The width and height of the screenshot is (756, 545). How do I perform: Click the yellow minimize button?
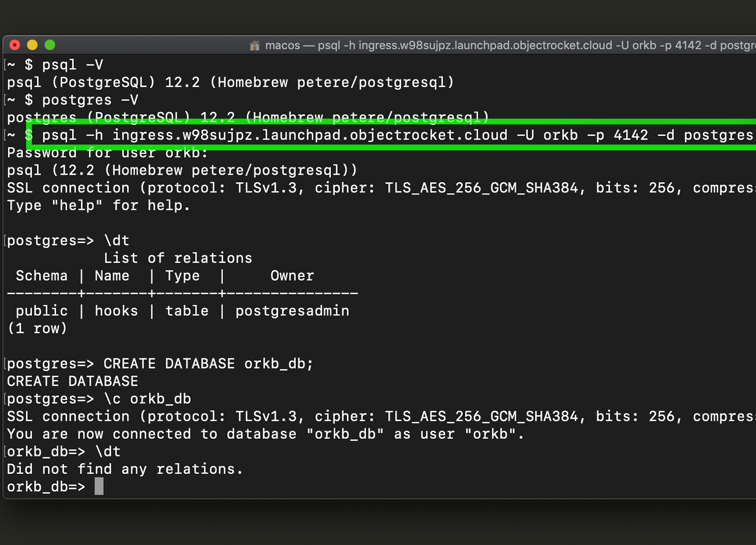[32, 45]
